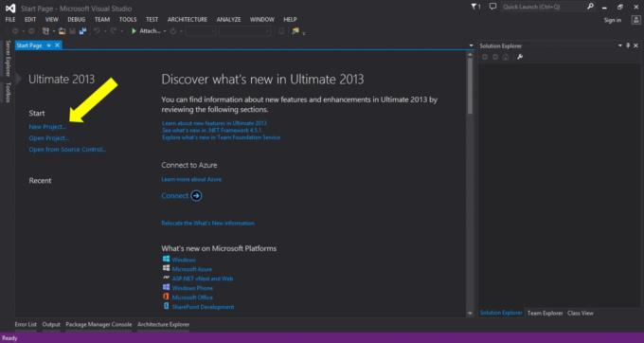Click the Start Page vertical scrollbar thumb
This screenshot has width=644, height=343.
[470, 84]
